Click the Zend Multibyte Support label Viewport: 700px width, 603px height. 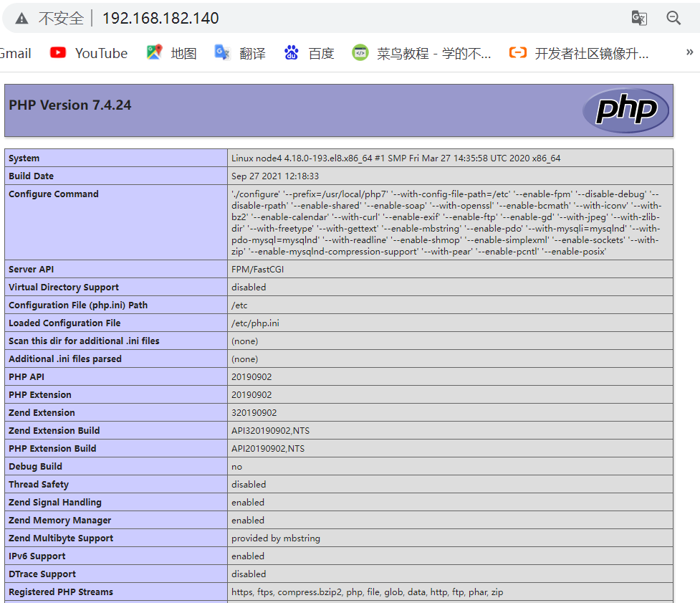coord(61,538)
